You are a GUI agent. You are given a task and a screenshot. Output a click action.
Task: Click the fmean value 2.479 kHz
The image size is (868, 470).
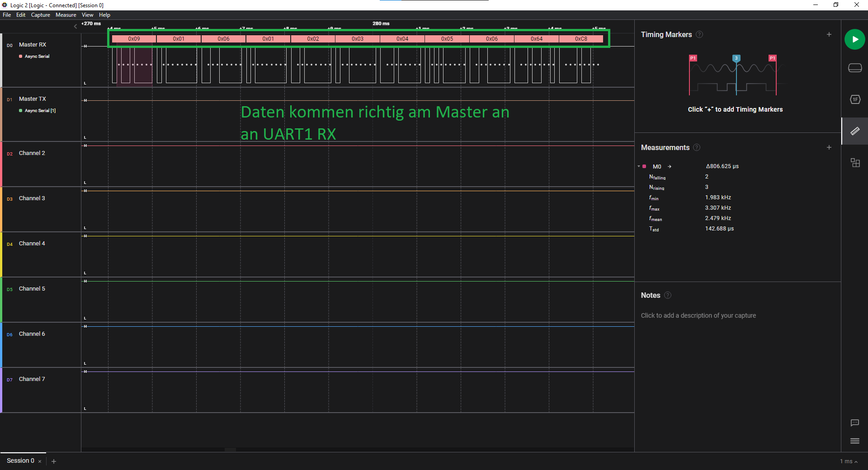(x=718, y=218)
